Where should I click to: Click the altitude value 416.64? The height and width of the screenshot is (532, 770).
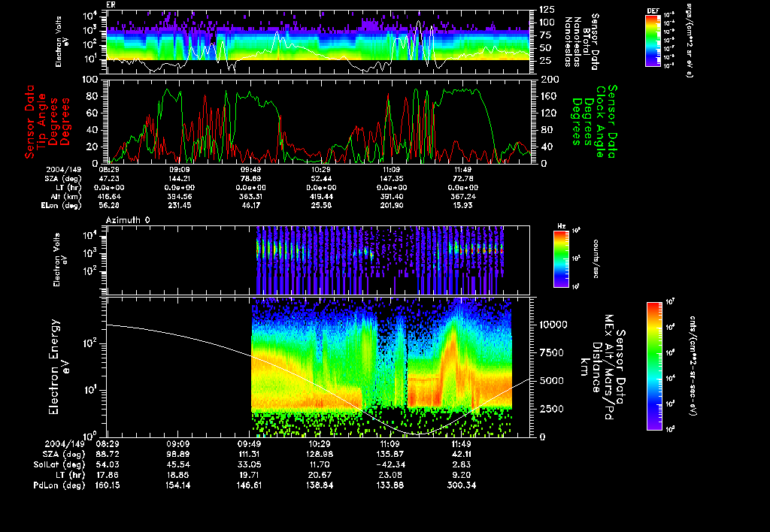pos(110,196)
